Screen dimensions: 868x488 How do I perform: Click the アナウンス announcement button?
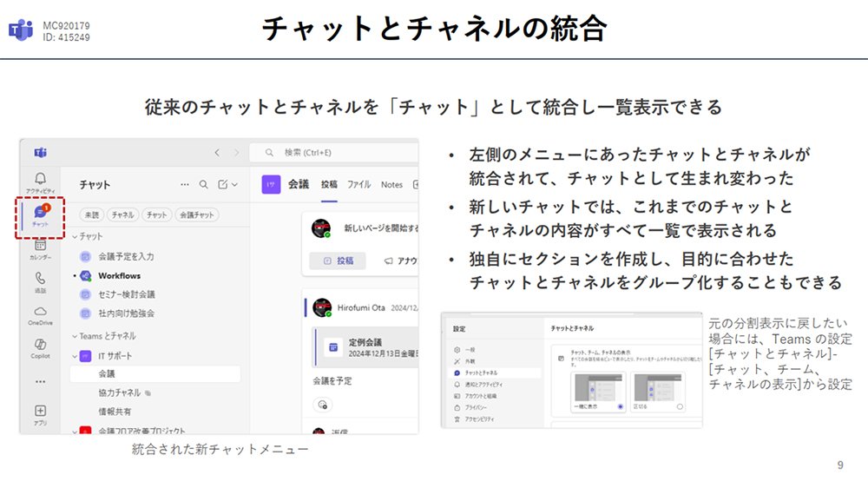[x=401, y=260]
